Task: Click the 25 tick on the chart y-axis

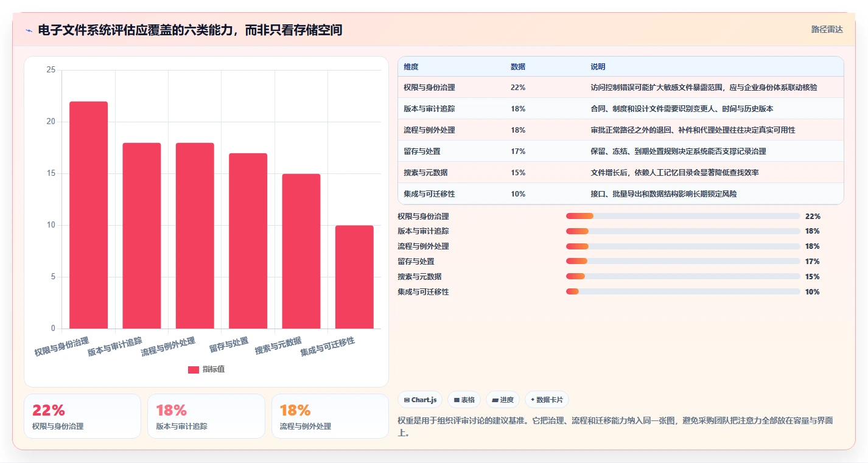Action: tap(51, 70)
